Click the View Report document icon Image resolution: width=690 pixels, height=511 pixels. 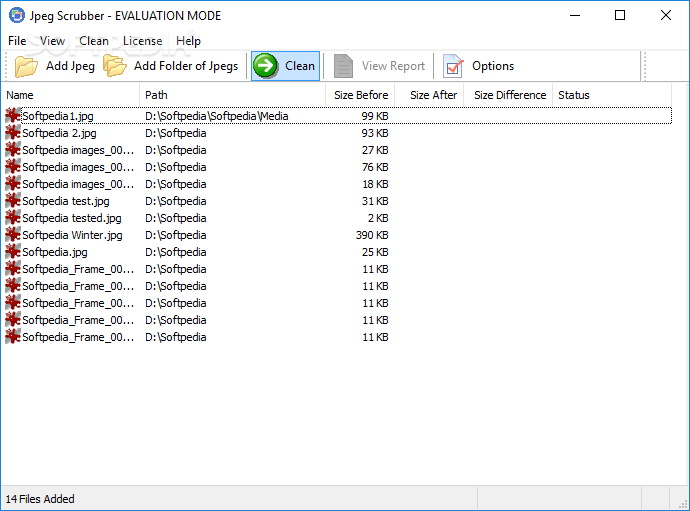pos(343,66)
